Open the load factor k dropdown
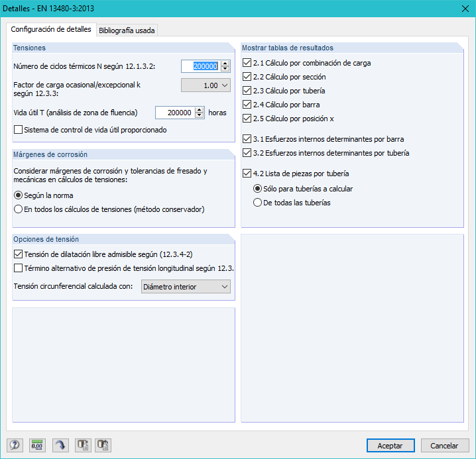This screenshot has width=476, height=459. [x=206, y=85]
